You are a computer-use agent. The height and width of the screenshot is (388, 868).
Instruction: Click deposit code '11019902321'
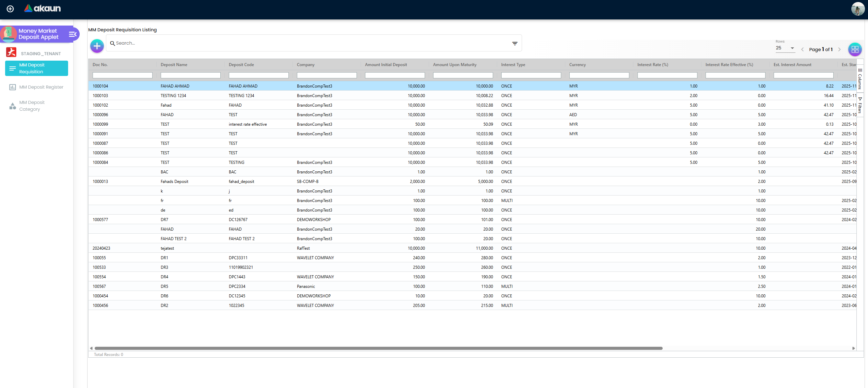(241, 267)
